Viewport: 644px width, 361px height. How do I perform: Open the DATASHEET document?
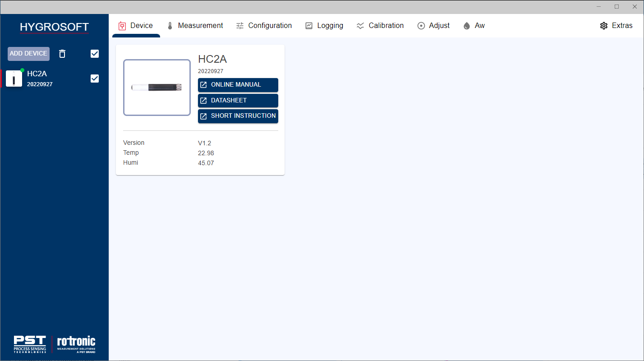(238, 101)
